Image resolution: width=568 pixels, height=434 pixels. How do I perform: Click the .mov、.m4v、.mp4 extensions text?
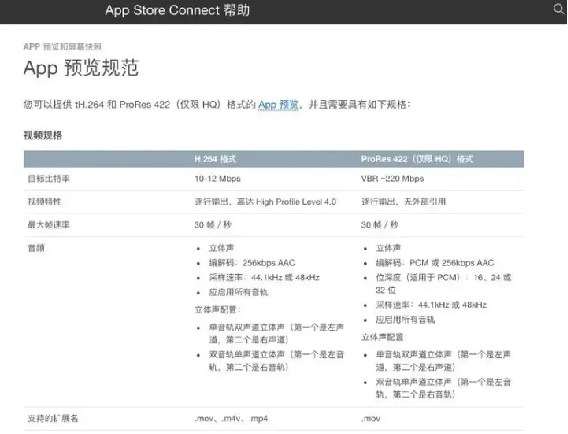231,418
